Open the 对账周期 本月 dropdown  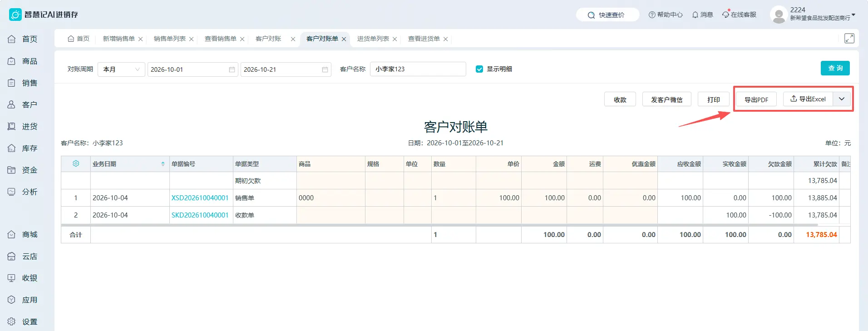[x=121, y=69]
